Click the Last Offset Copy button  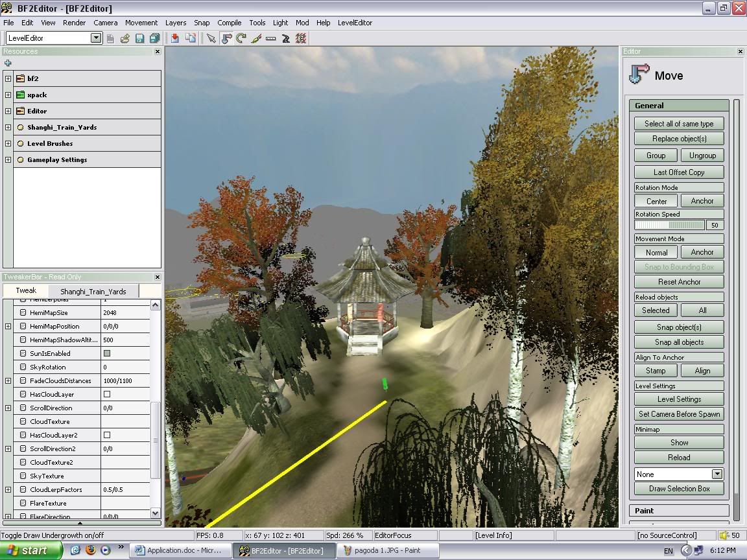(679, 172)
